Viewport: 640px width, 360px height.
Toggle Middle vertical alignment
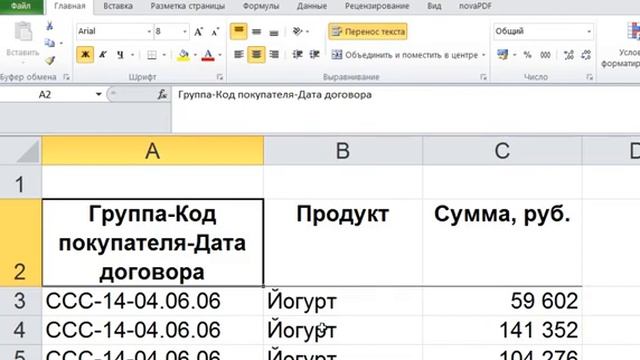256,31
